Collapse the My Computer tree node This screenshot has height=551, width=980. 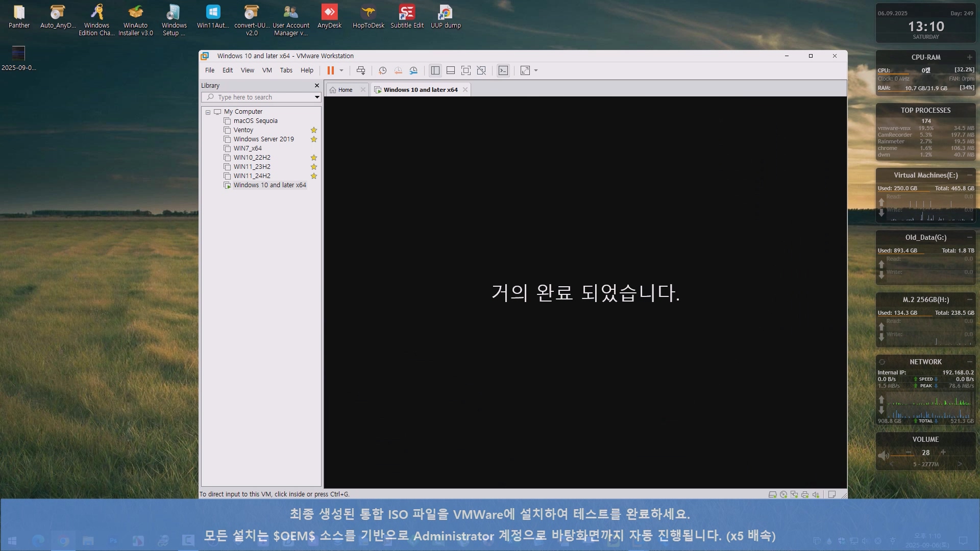(208, 112)
